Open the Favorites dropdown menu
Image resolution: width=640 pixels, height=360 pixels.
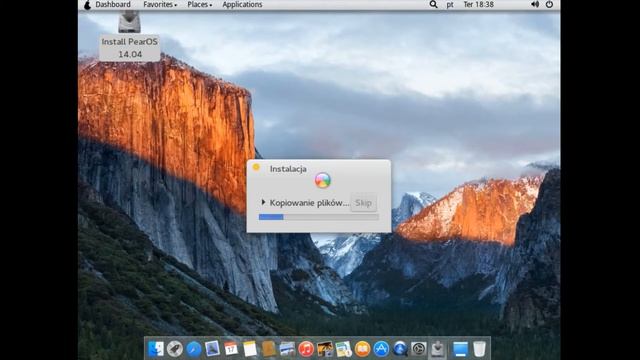pyautogui.click(x=160, y=4)
